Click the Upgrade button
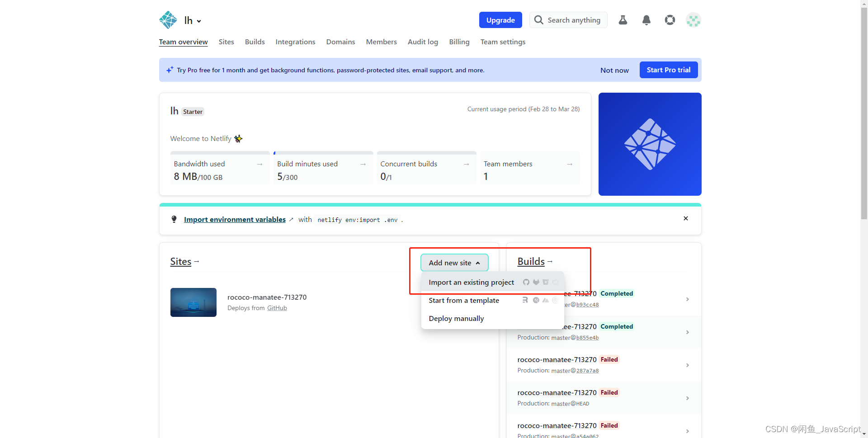Image resolution: width=868 pixels, height=438 pixels. tap(500, 20)
